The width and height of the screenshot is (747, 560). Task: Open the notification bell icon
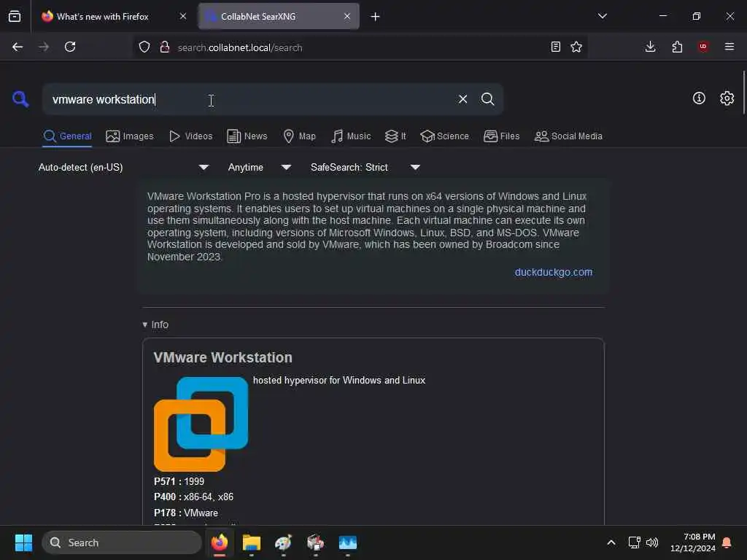point(727,542)
